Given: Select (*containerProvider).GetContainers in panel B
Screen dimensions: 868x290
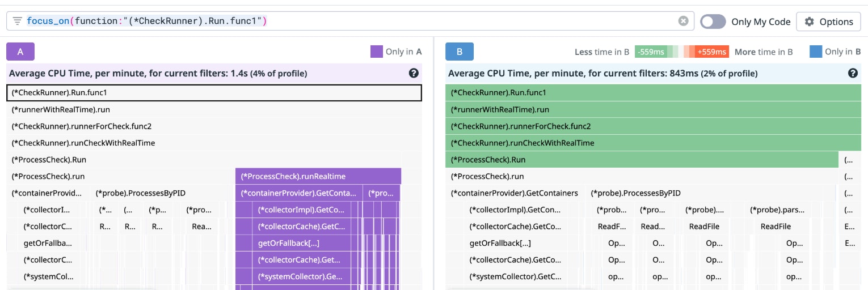Looking at the screenshot, I should (x=515, y=193).
